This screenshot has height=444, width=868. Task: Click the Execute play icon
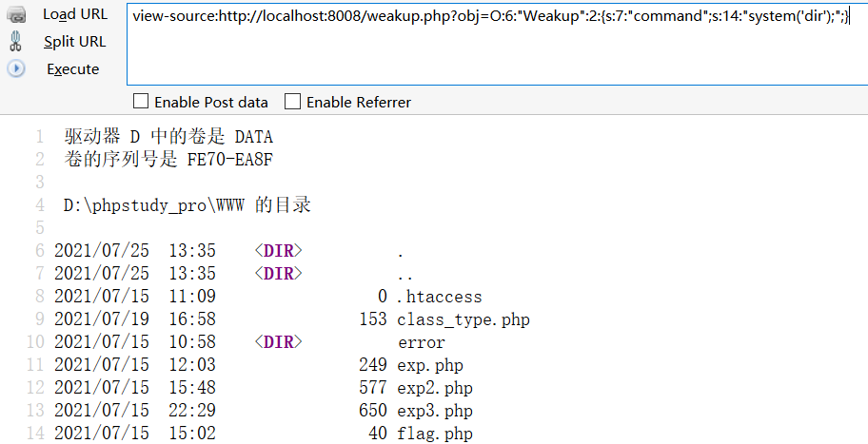[x=15, y=69]
